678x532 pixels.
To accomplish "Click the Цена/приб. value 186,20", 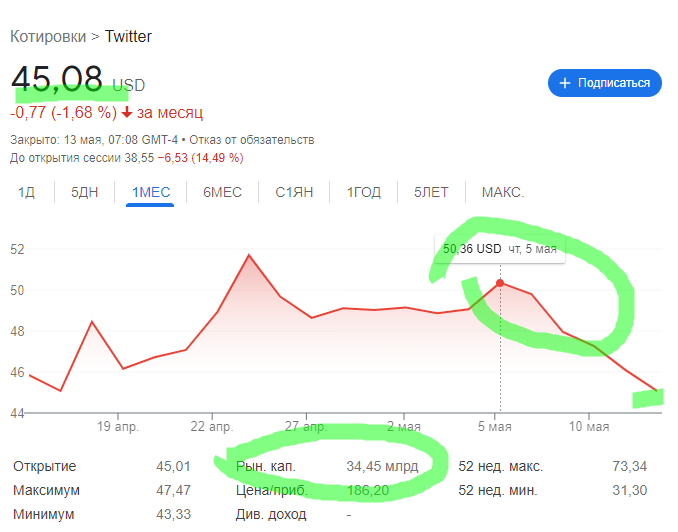I will [x=368, y=490].
